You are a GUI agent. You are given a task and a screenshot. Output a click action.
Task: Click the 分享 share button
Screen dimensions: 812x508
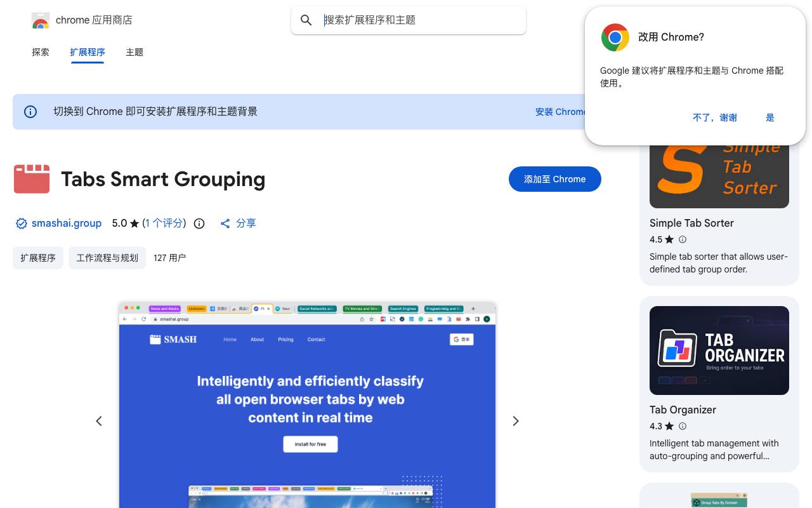[x=238, y=224]
